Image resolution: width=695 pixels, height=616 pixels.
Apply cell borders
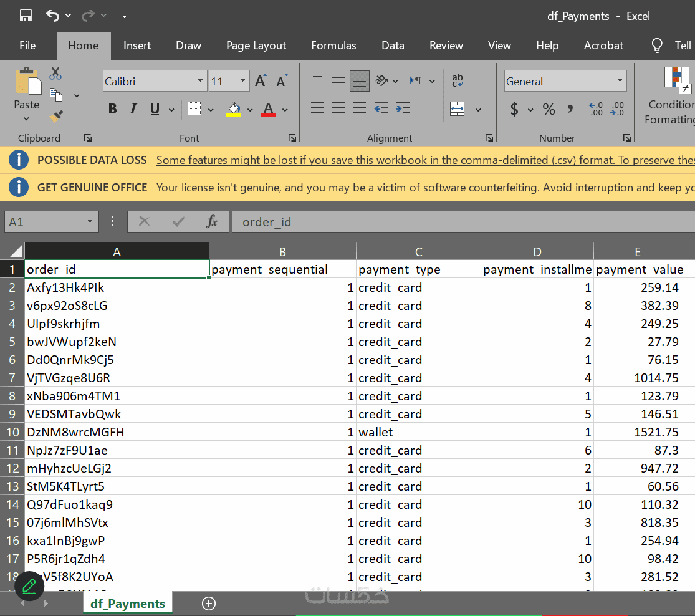click(x=194, y=108)
